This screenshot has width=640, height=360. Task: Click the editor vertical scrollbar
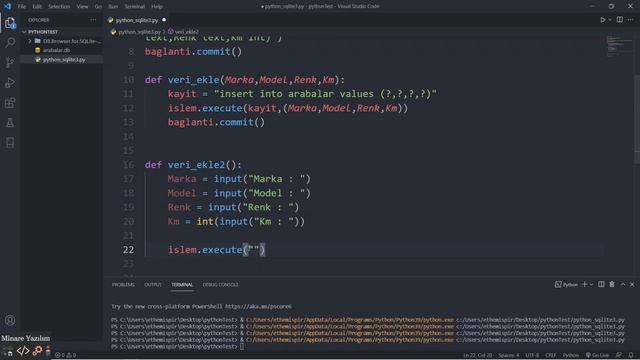click(x=637, y=119)
